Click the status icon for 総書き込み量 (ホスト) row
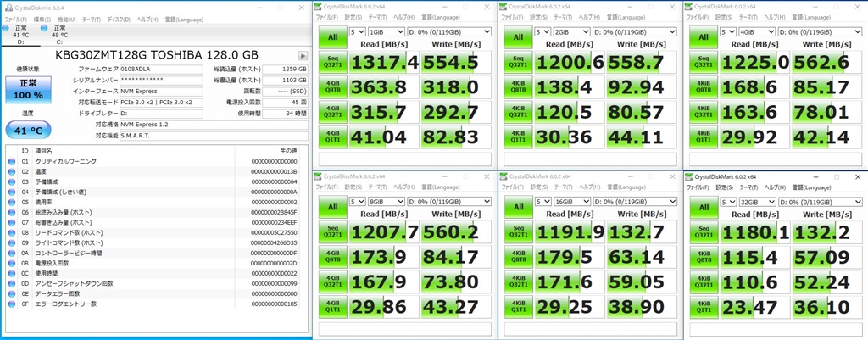This screenshot has width=868, height=340. [12, 223]
